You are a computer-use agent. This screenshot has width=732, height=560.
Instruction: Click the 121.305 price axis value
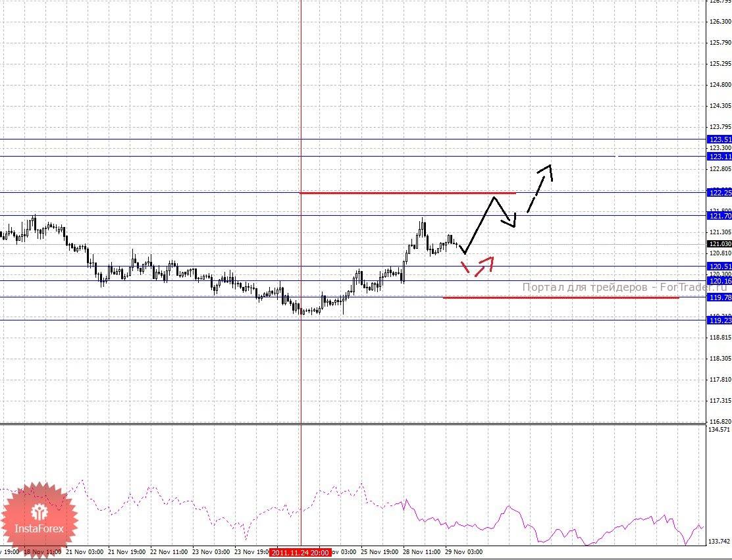click(x=720, y=232)
